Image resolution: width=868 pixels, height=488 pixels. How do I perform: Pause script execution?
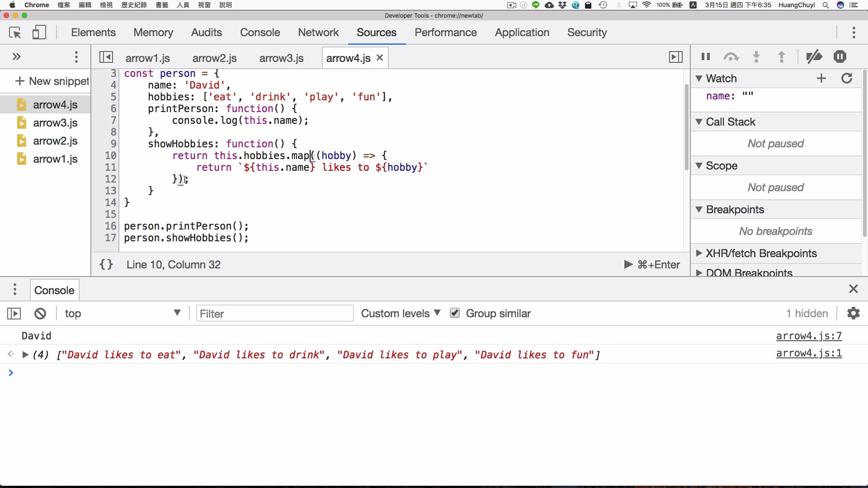point(705,57)
